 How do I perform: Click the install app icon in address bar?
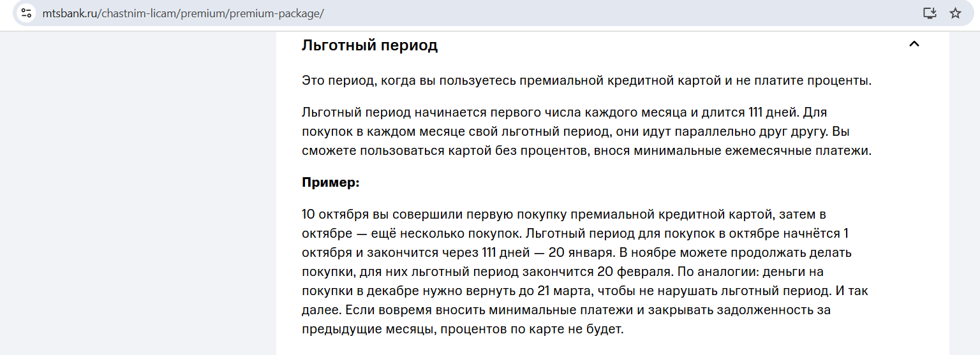930,13
